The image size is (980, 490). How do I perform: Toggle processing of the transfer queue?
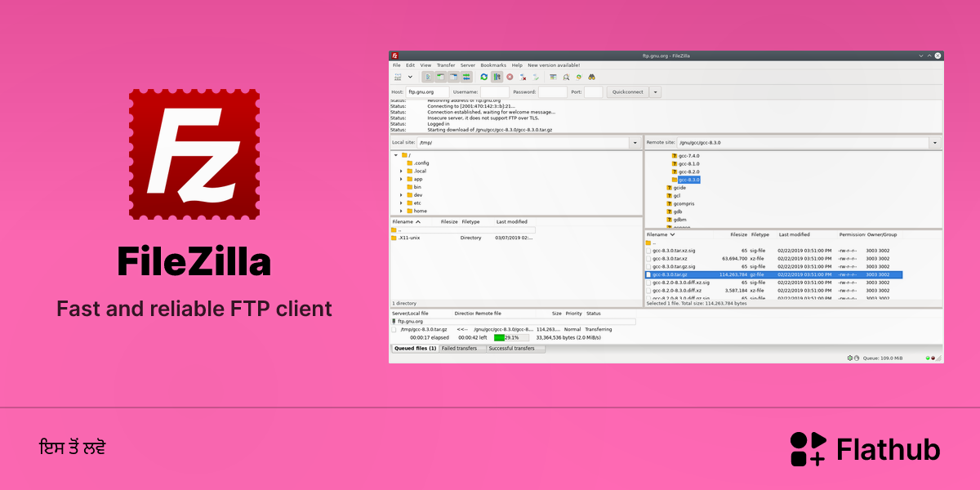pos(497,77)
